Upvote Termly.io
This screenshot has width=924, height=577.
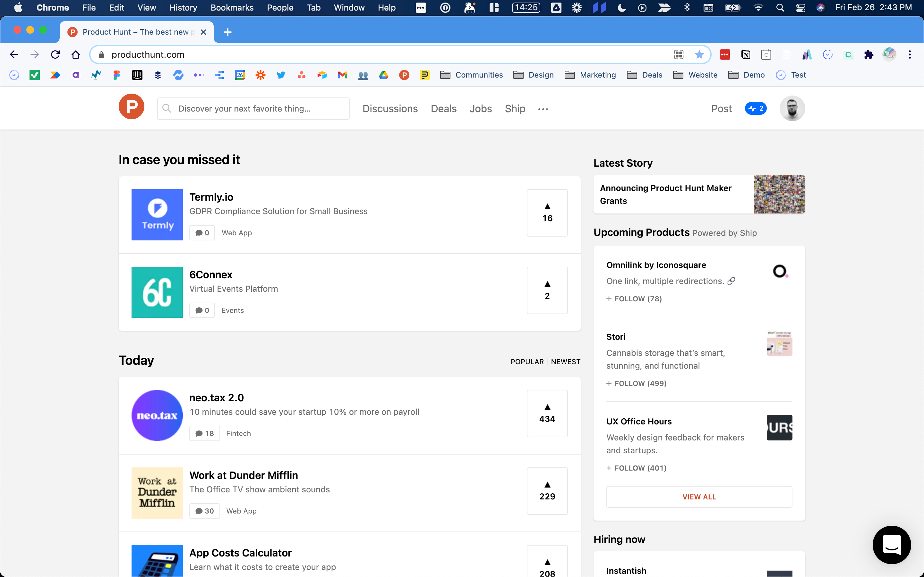(547, 213)
